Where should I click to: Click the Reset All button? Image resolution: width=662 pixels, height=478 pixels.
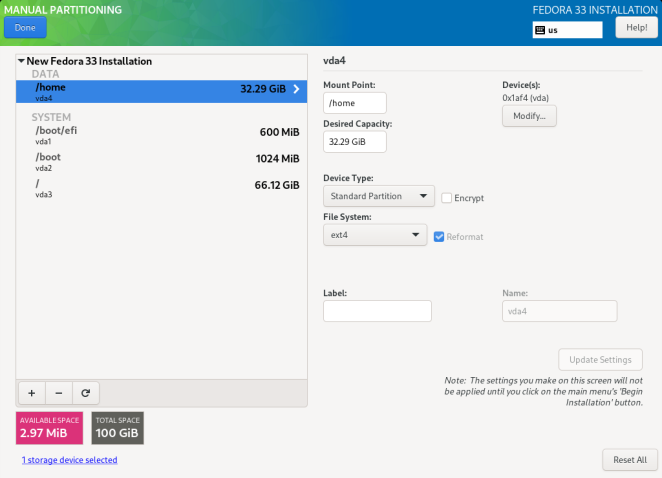pos(629,460)
